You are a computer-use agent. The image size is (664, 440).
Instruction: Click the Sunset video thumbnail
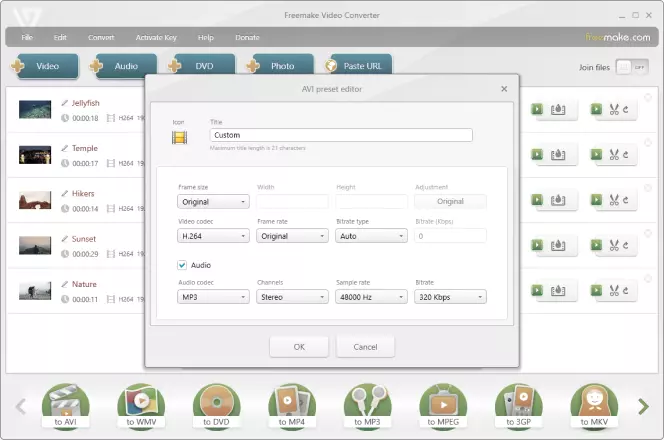click(x=35, y=246)
